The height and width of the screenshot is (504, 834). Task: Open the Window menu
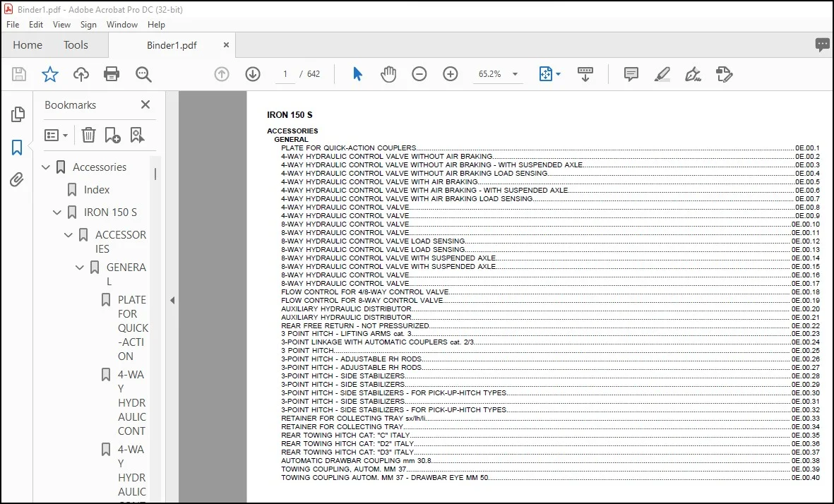tap(121, 25)
